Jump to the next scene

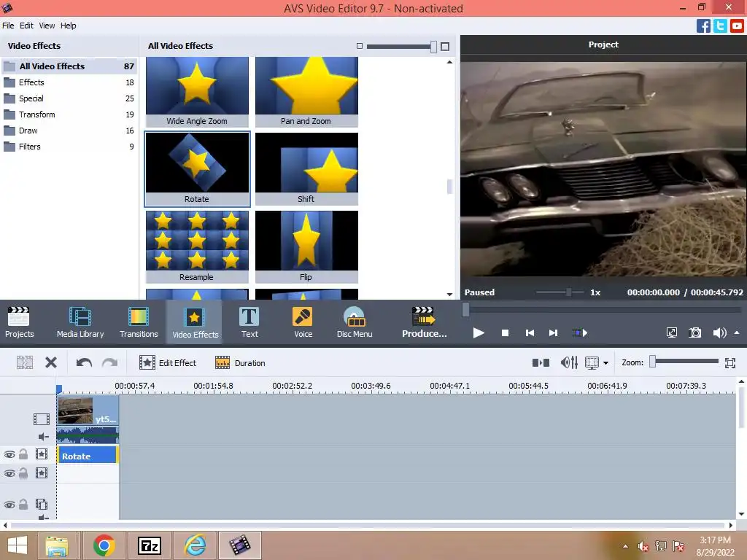click(579, 332)
